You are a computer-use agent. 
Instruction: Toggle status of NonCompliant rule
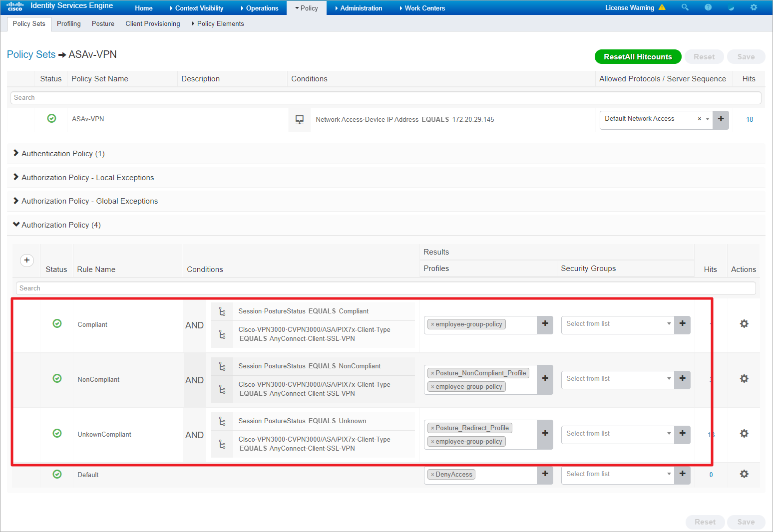pyautogui.click(x=57, y=378)
